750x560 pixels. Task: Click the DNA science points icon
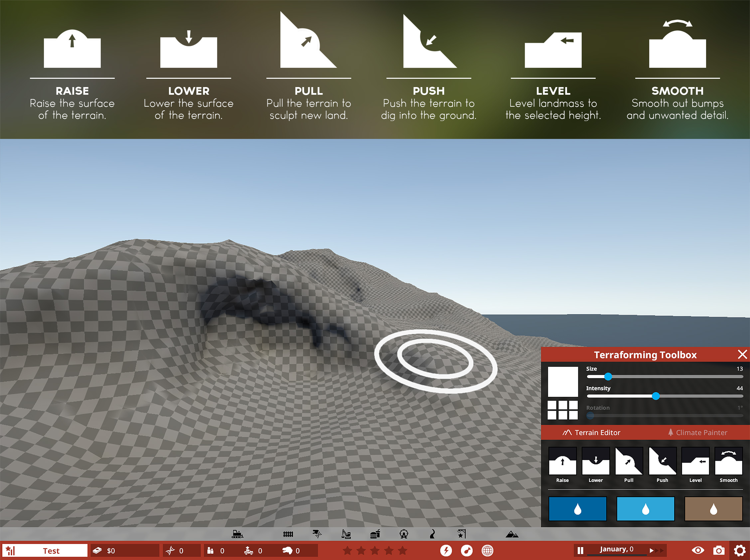coord(170,550)
